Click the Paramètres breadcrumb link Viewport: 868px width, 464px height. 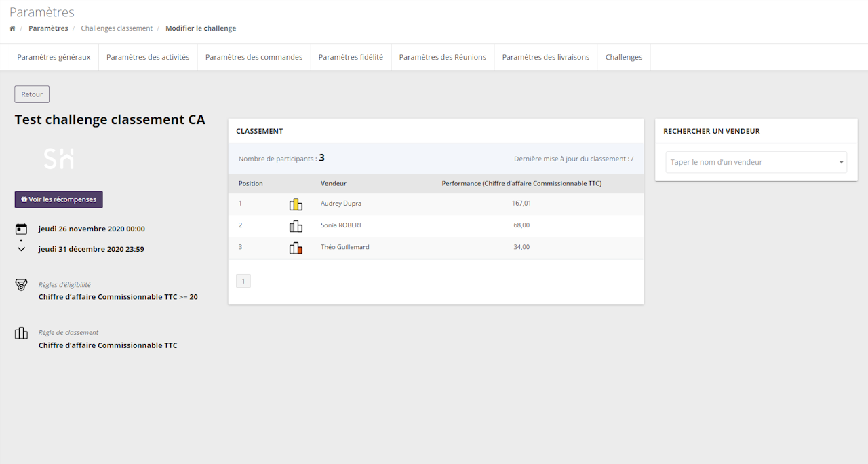click(48, 28)
